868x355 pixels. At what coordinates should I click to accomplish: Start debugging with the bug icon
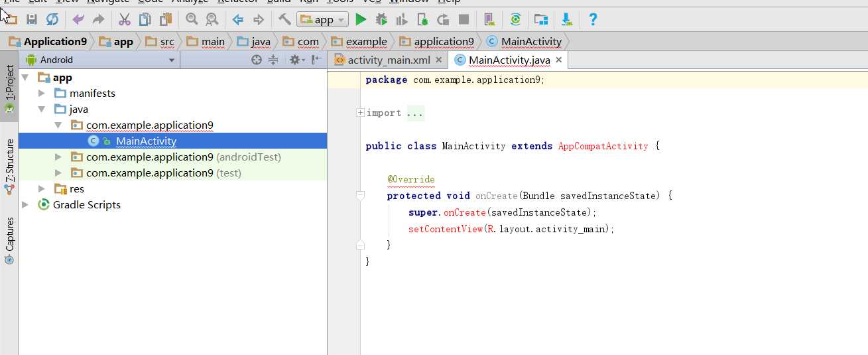(x=381, y=19)
